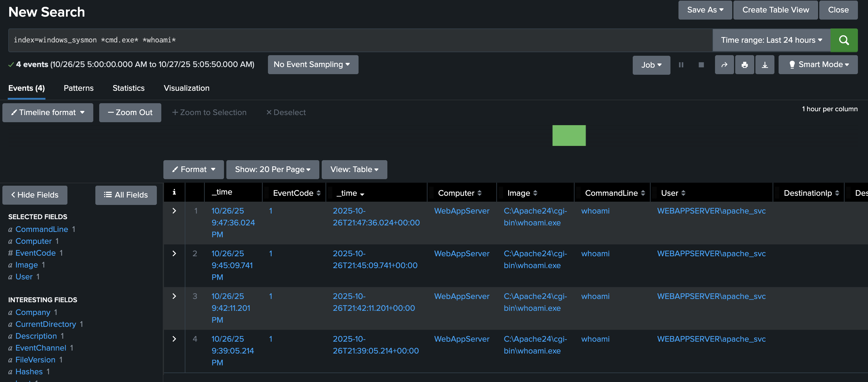Run the search with the magnifying glass

pyautogui.click(x=844, y=40)
